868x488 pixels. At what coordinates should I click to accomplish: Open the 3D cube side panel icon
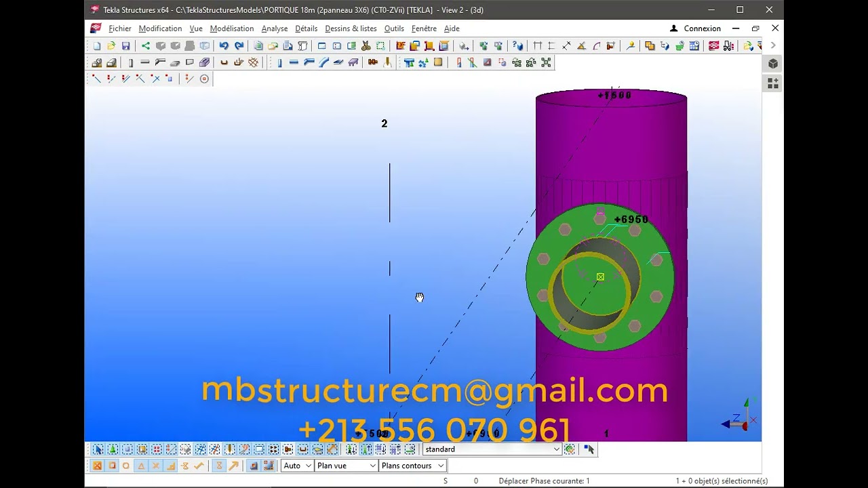(x=773, y=63)
